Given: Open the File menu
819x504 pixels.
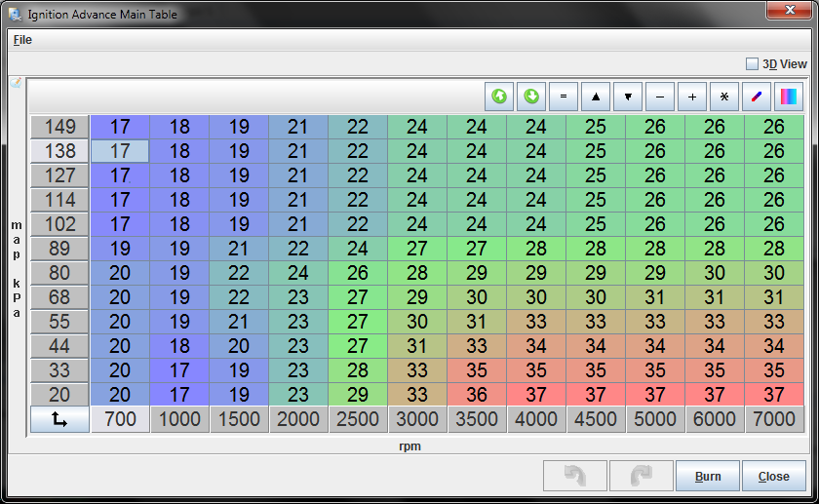Looking at the screenshot, I should click(x=22, y=40).
